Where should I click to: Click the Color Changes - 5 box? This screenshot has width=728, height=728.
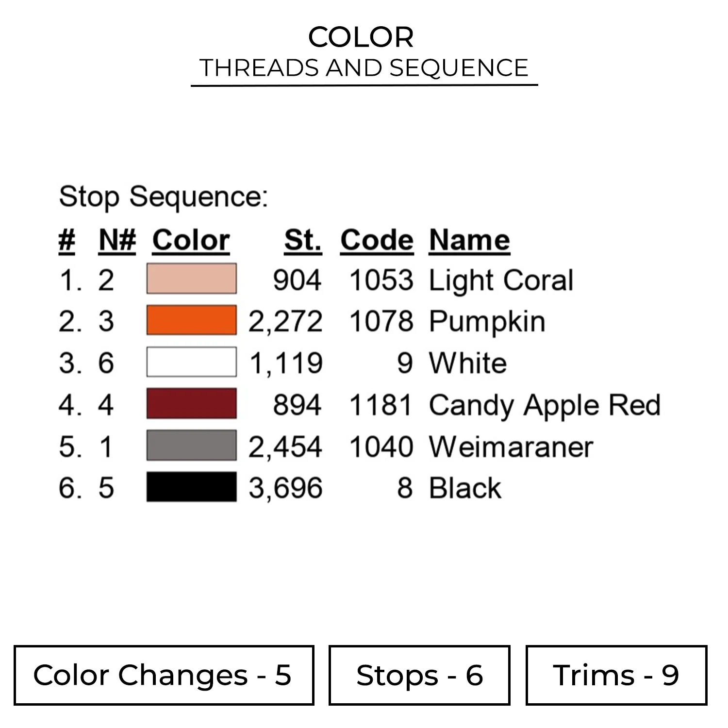pos(164,675)
